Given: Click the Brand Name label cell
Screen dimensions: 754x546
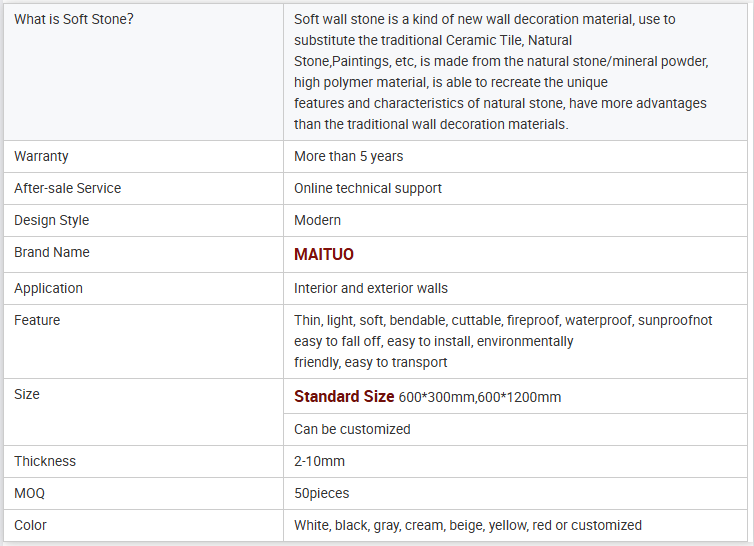Looking at the screenshot, I should pos(51,252).
